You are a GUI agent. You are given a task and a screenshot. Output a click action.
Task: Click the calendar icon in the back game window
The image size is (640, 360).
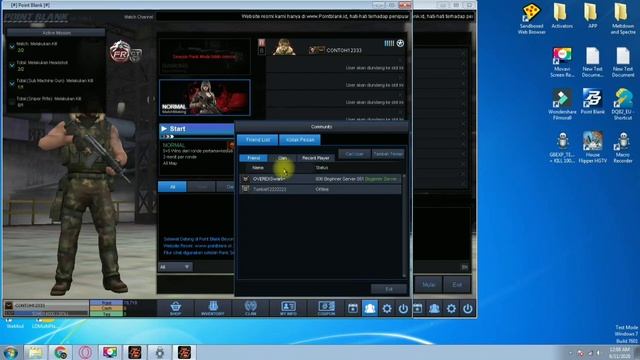418,309
